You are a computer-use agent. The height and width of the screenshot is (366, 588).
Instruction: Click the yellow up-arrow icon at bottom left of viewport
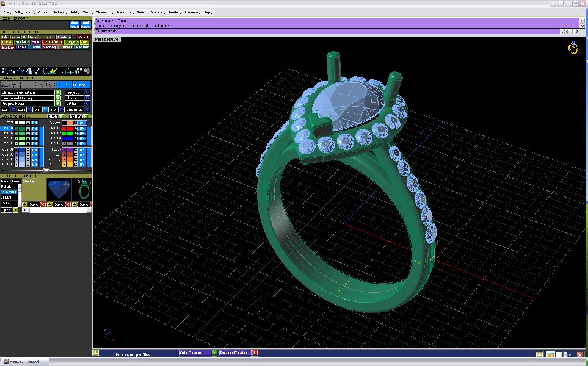(96, 353)
